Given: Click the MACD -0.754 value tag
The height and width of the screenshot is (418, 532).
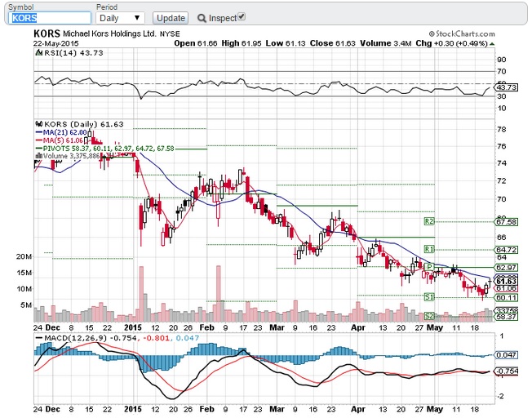Looking at the screenshot, I should pos(506,371).
